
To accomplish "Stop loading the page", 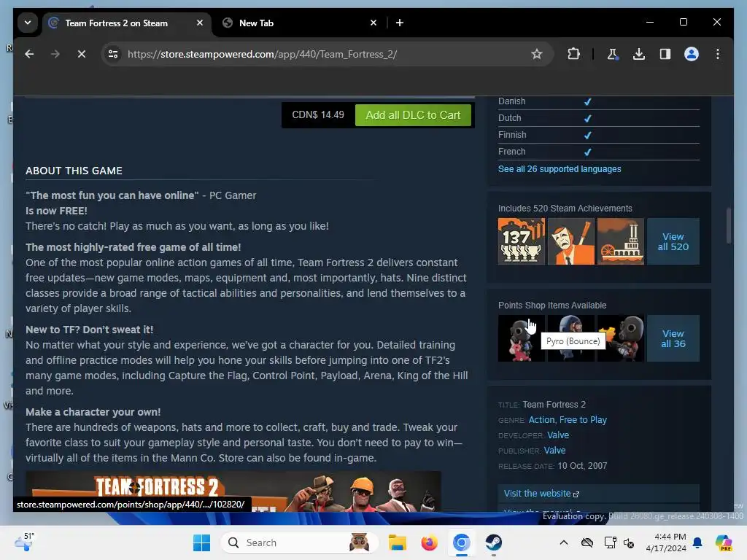I will pyautogui.click(x=82, y=54).
